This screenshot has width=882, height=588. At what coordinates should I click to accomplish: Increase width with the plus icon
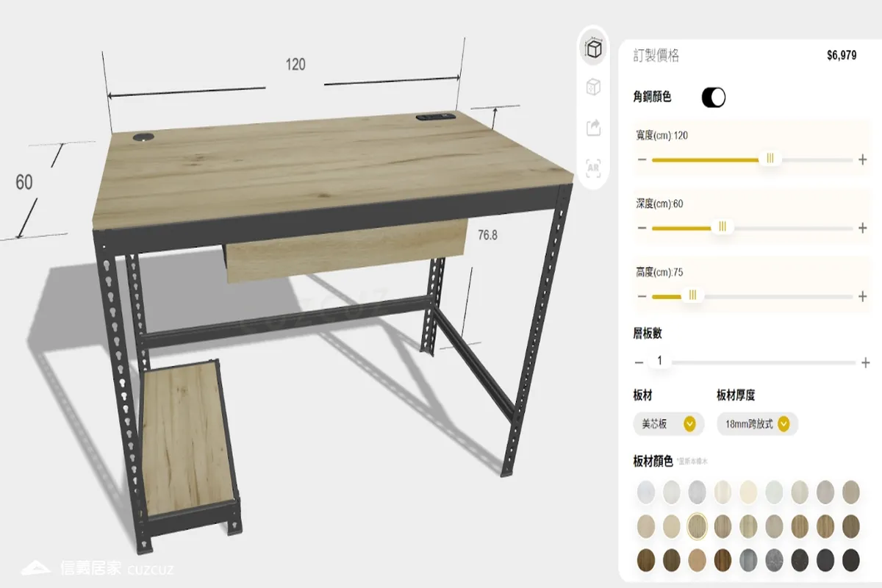[x=863, y=159]
